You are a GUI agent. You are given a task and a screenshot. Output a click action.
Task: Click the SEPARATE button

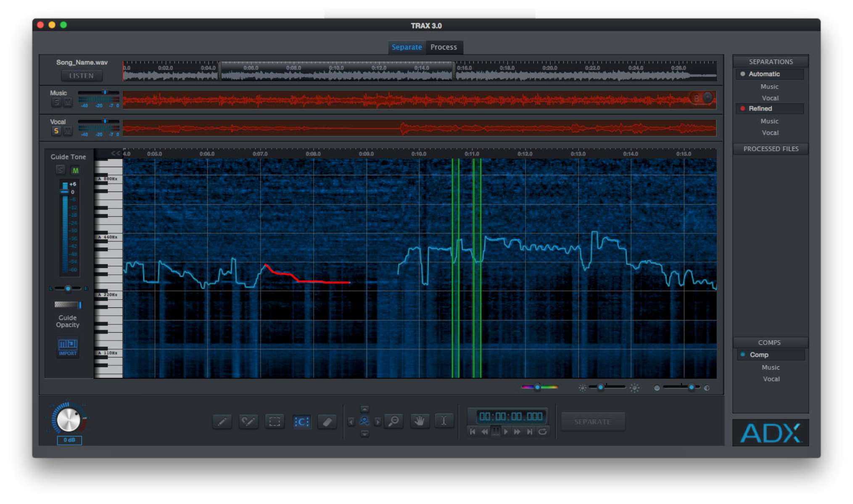[592, 421]
